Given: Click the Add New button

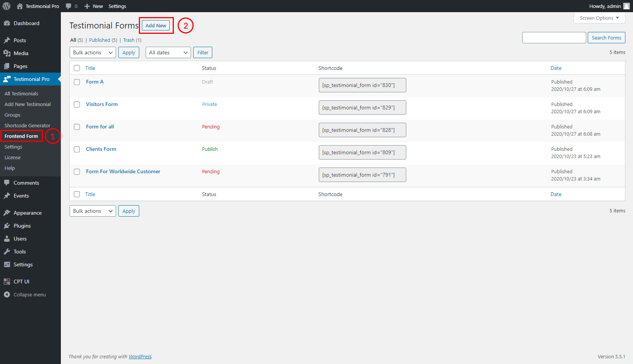Looking at the screenshot, I should point(156,25).
